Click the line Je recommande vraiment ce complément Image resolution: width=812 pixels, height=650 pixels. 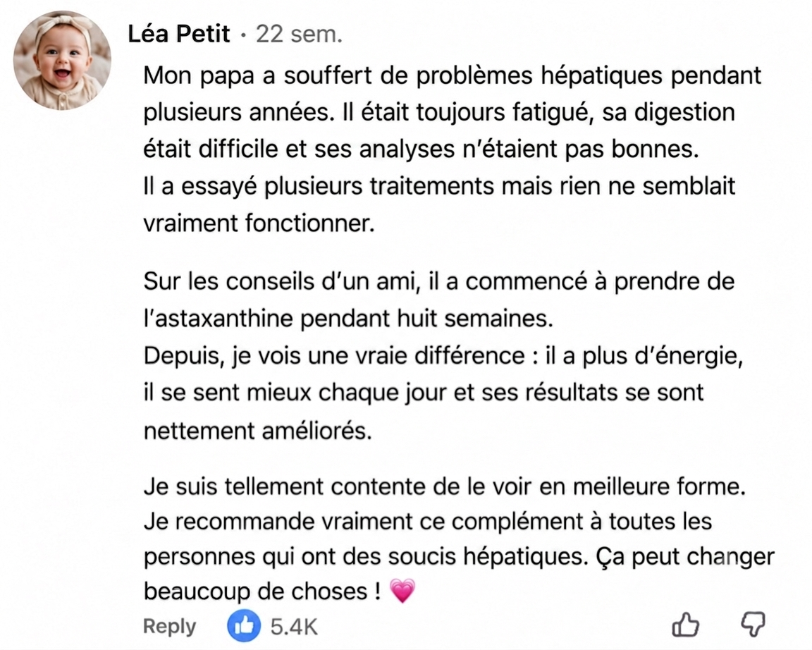(x=428, y=522)
